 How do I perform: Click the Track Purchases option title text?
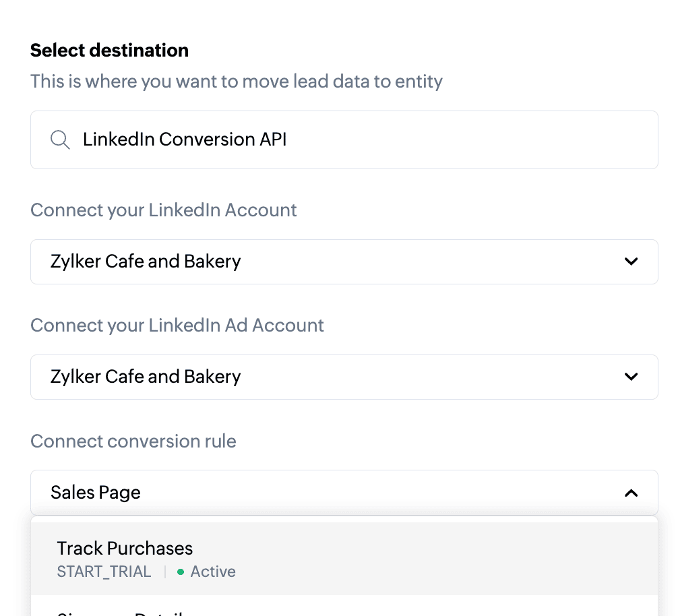coord(125,549)
